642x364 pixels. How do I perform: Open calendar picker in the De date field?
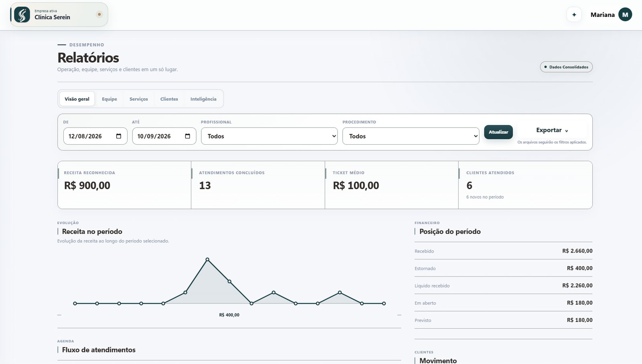[x=119, y=136]
